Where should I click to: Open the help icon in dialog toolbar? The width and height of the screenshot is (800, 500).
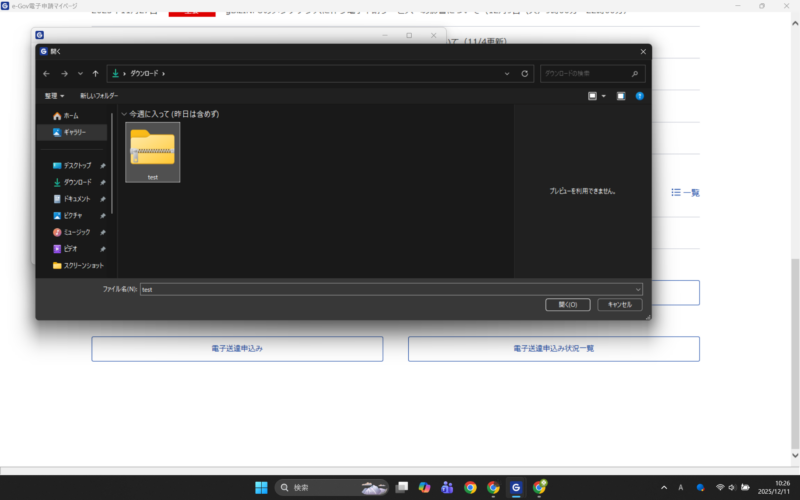pyautogui.click(x=640, y=96)
